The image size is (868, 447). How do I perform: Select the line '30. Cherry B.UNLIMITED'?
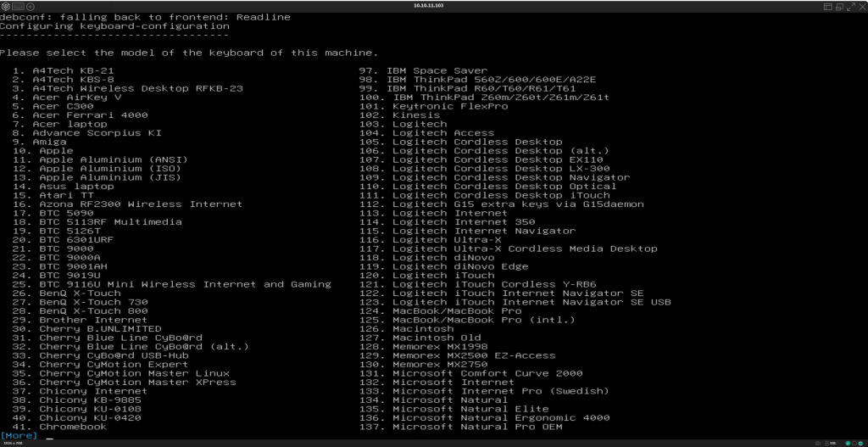pyautogui.click(x=87, y=328)
